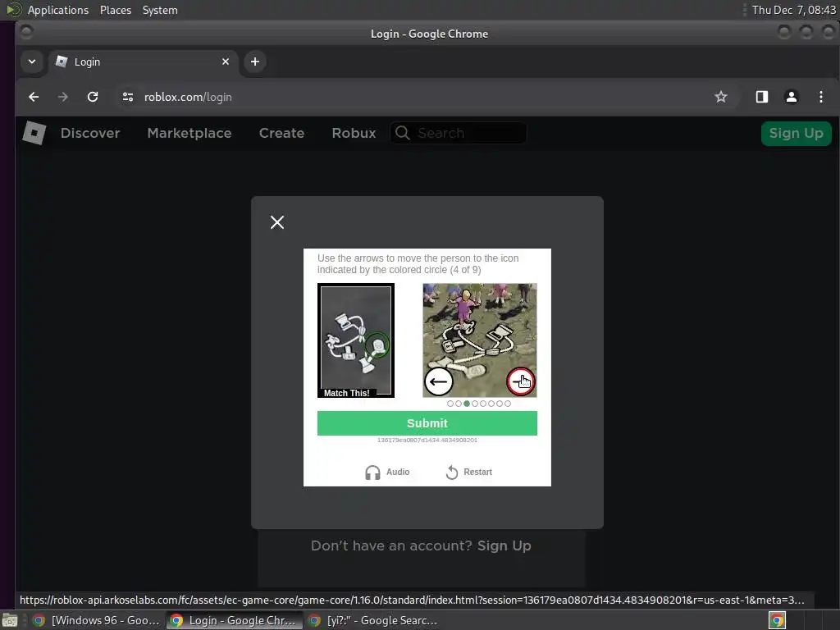The image size is (840, 630).
Task: Select the third, filled captcha progress dot
Action: (467, 404)
